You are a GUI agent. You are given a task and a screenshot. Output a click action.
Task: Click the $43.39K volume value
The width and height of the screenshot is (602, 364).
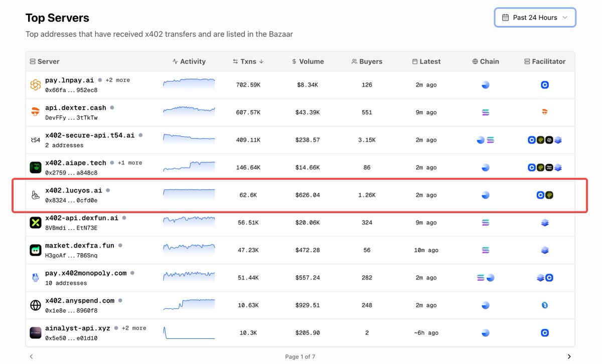click(308, 112)
